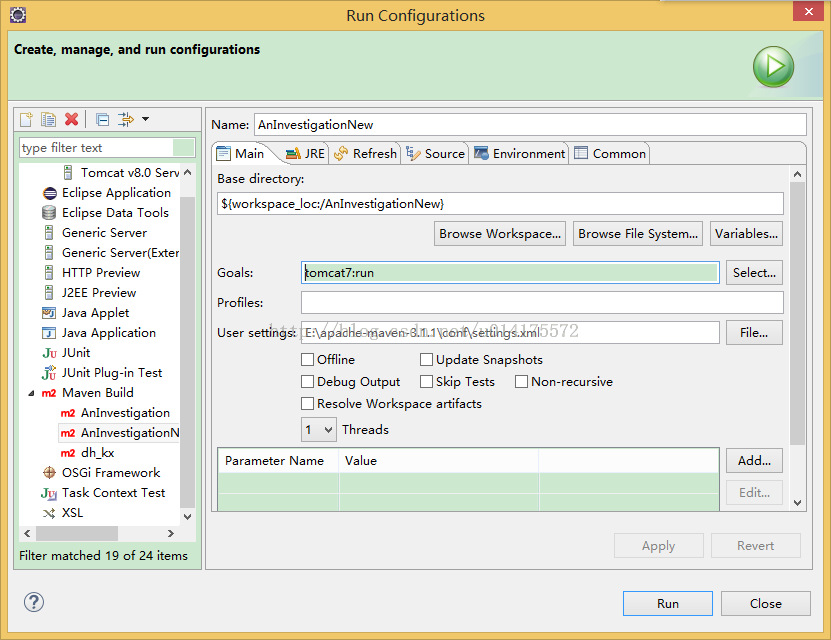Click the Variables... button

[x=746, y=234]
